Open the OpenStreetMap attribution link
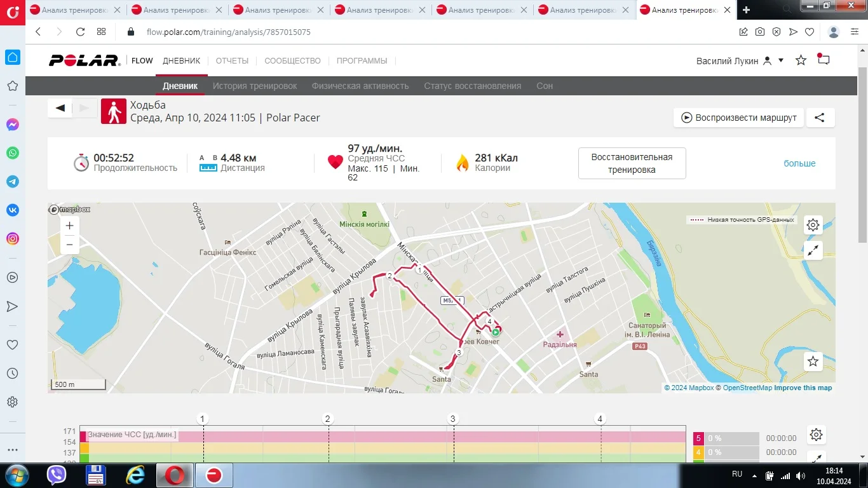The width and height of the screenshot is (868, 488). [747, 388]
